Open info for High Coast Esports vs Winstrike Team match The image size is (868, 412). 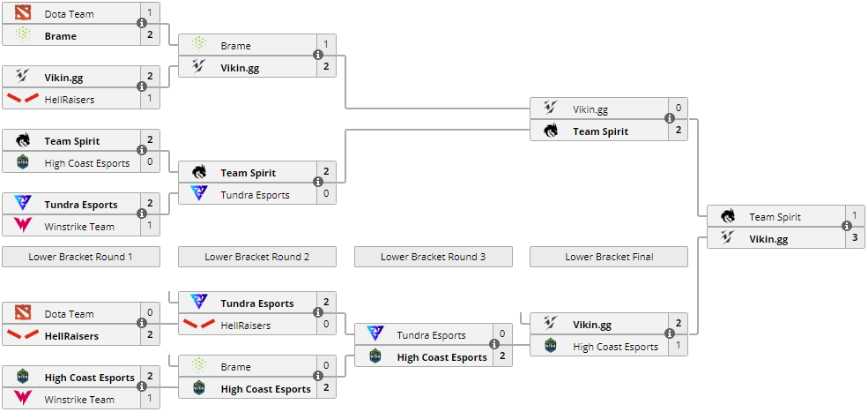(142, 387)
